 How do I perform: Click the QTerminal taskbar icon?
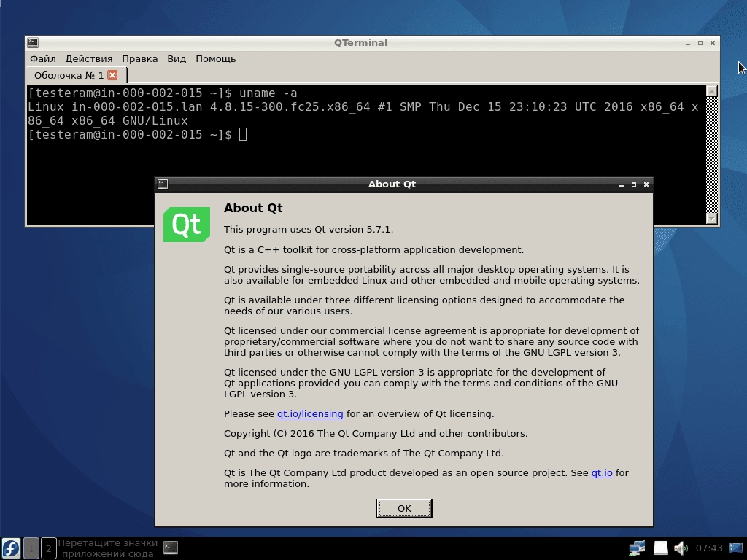(171, 548)
